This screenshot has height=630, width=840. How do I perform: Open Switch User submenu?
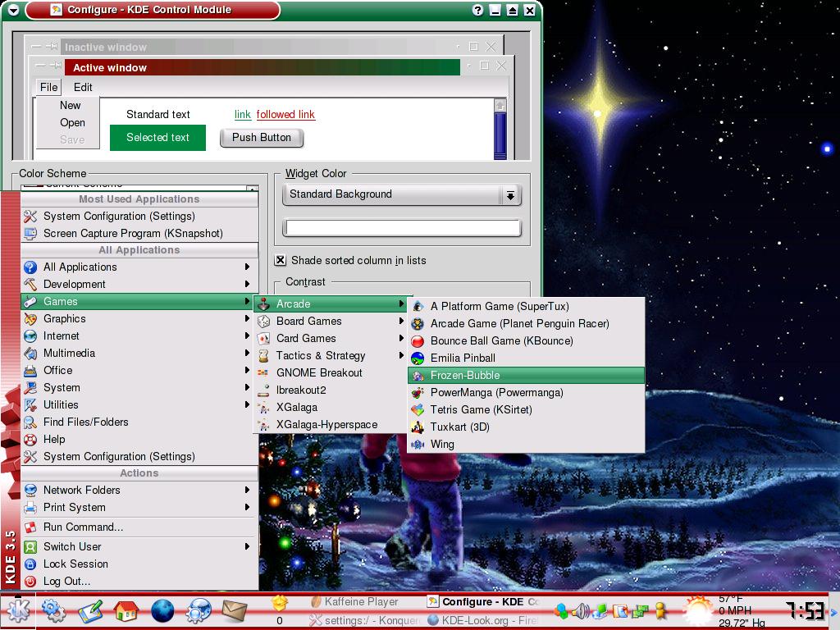coord(138,547)
